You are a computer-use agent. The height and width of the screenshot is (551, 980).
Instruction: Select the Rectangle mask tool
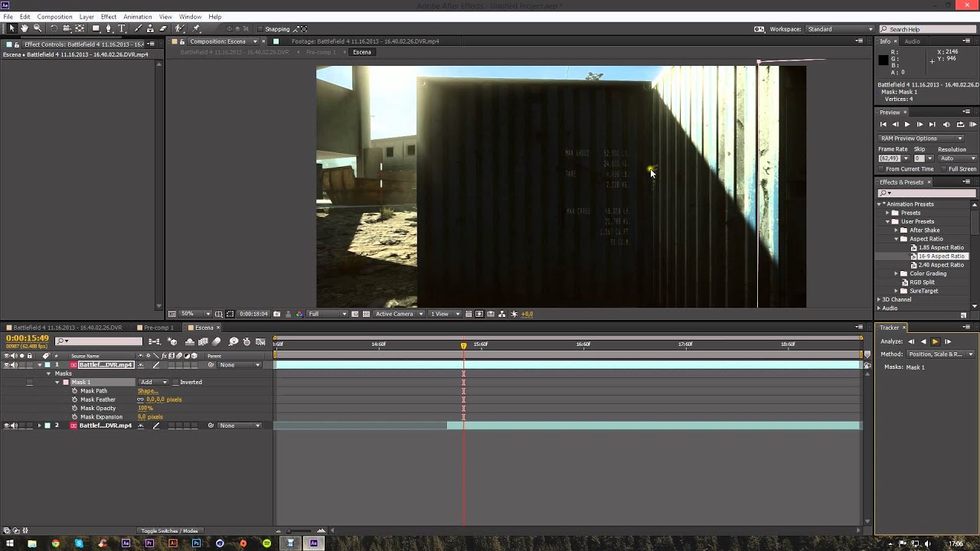pyautogui.click(x=96, y=28)
